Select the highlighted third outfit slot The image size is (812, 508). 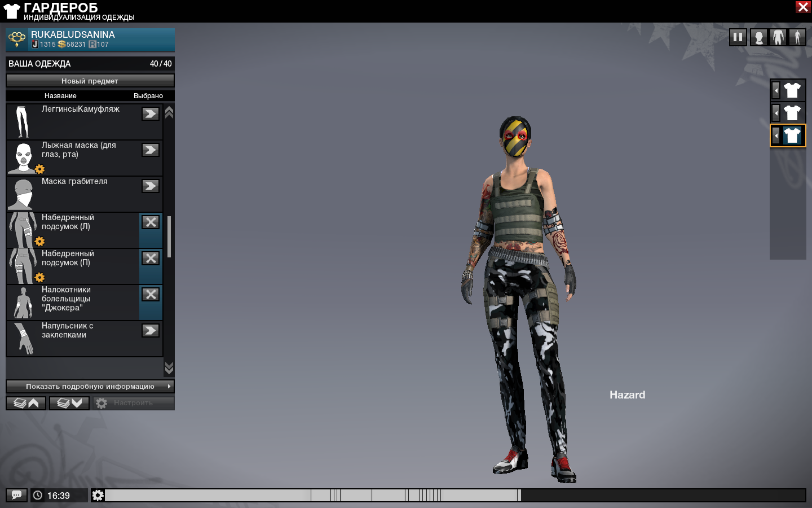click(792, 135)
